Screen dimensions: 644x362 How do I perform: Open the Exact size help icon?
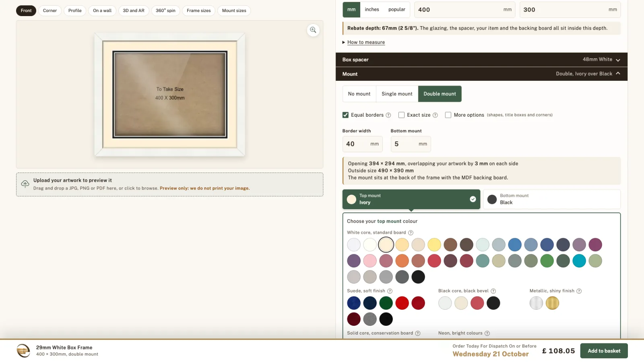pos(435,115)
